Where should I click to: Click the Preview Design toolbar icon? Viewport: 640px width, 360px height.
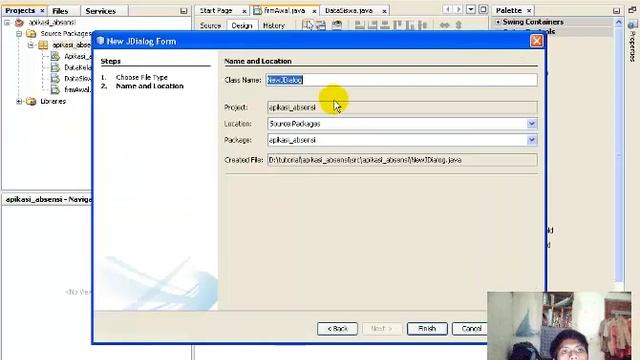[337, 25]
